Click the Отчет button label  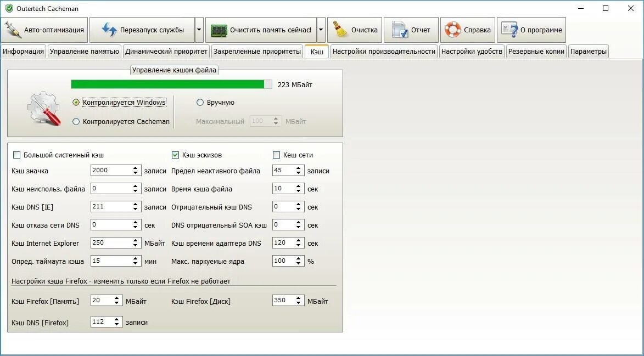[x=421, y=30]
